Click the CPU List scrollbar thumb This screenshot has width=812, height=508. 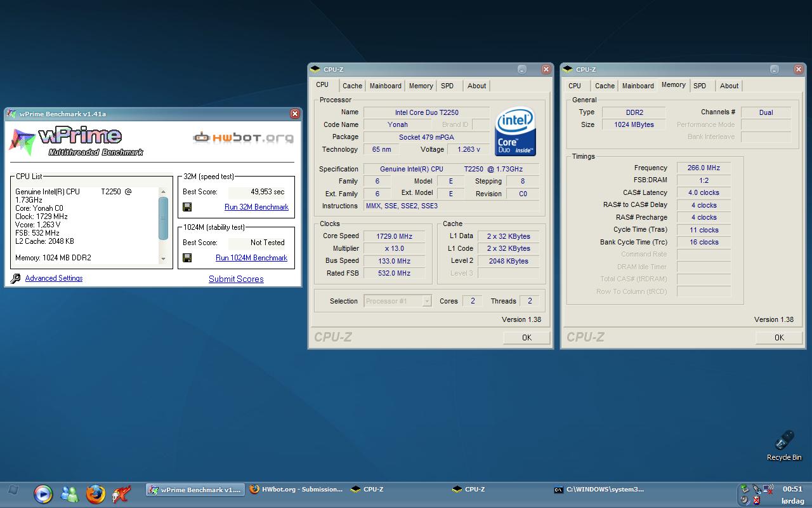pyautogui.click(x=163, y=218)
